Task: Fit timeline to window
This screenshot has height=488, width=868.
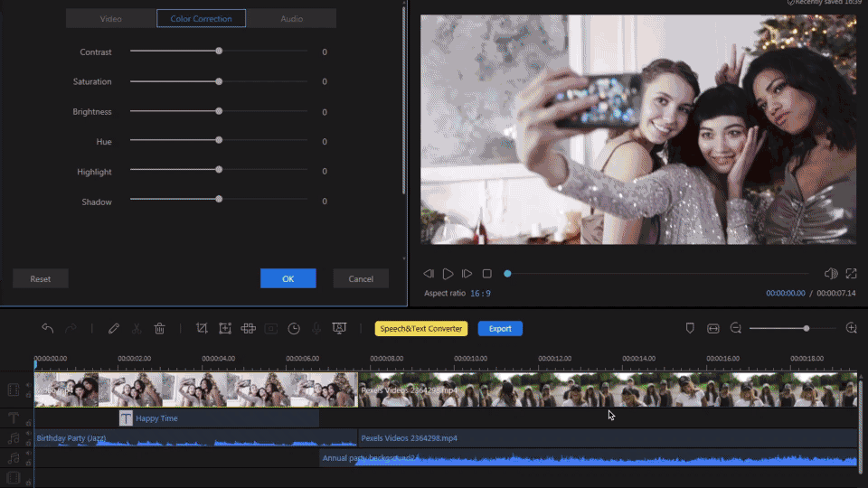Action: pos(713,329)
